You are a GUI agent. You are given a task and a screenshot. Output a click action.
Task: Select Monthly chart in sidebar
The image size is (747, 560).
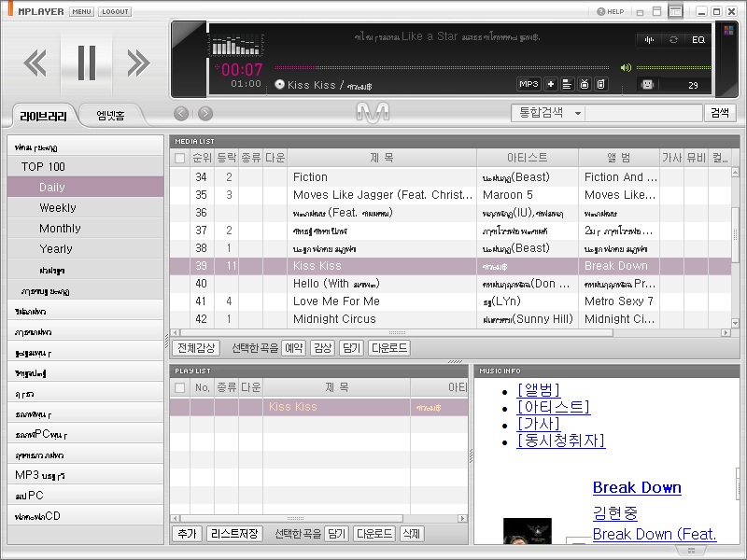[x=86, y=228]
